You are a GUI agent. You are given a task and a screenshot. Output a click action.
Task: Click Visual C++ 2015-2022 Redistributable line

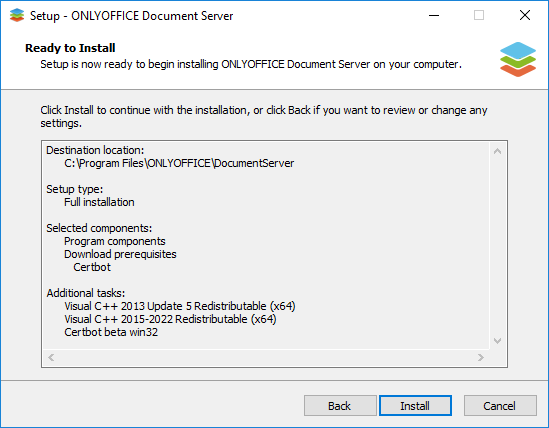coord(170,319)
